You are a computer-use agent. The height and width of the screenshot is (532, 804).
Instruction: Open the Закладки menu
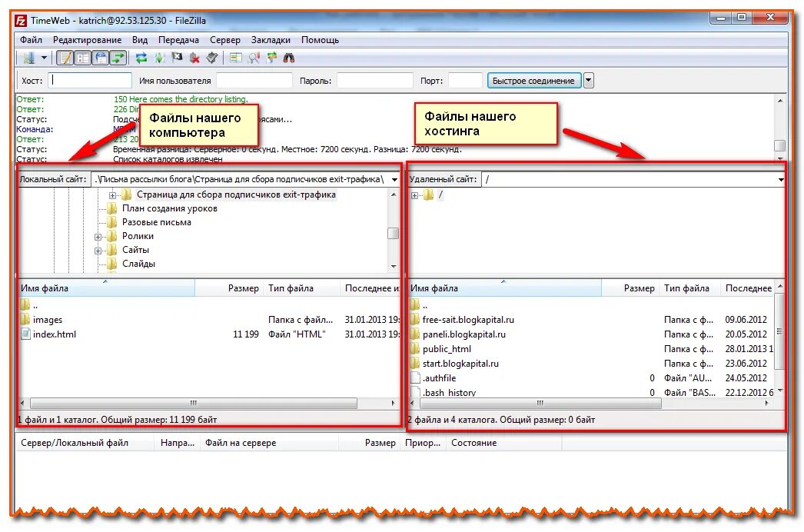271,40
